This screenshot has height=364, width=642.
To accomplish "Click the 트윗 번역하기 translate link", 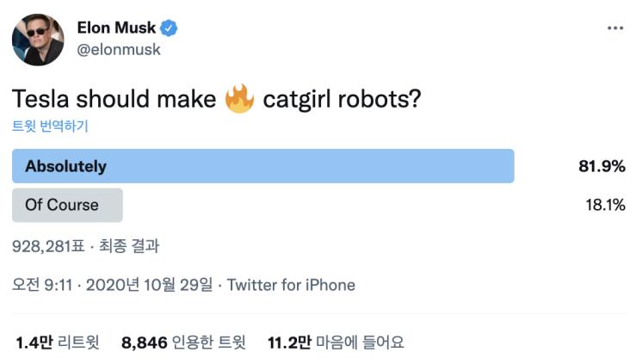I will pyautogui.click(x=50, y=126).
